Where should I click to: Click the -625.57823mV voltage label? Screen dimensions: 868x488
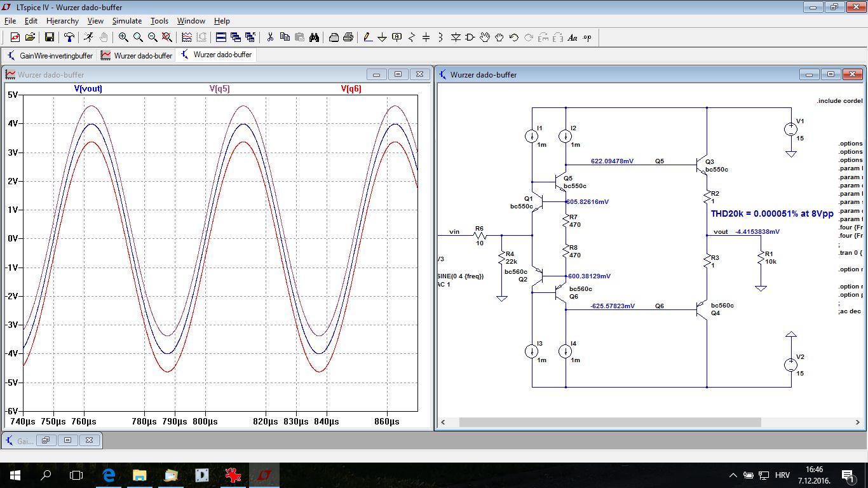point(613,306)
